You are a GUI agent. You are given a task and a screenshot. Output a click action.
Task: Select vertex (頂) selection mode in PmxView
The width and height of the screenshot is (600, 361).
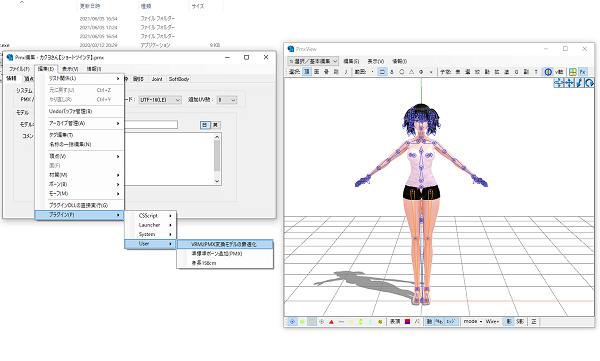click(307, 72)
